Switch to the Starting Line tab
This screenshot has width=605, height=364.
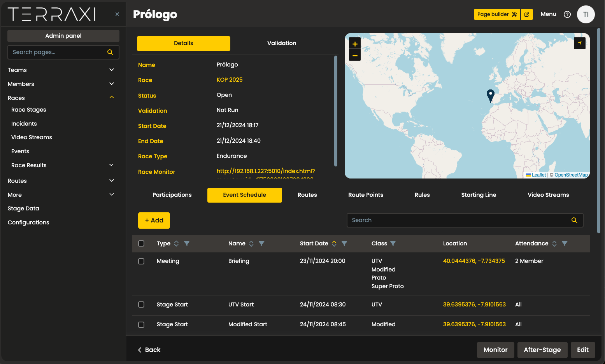pos(479,195)
